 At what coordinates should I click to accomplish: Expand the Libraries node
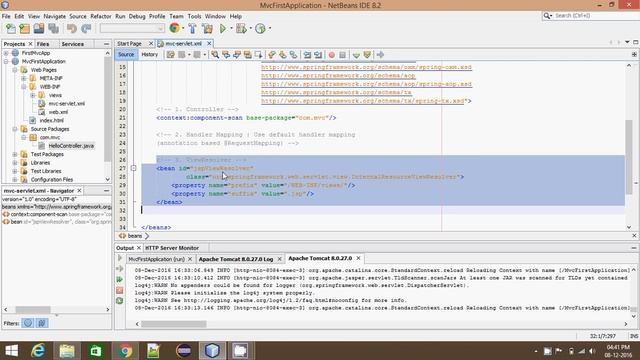(x=15, y=163)
